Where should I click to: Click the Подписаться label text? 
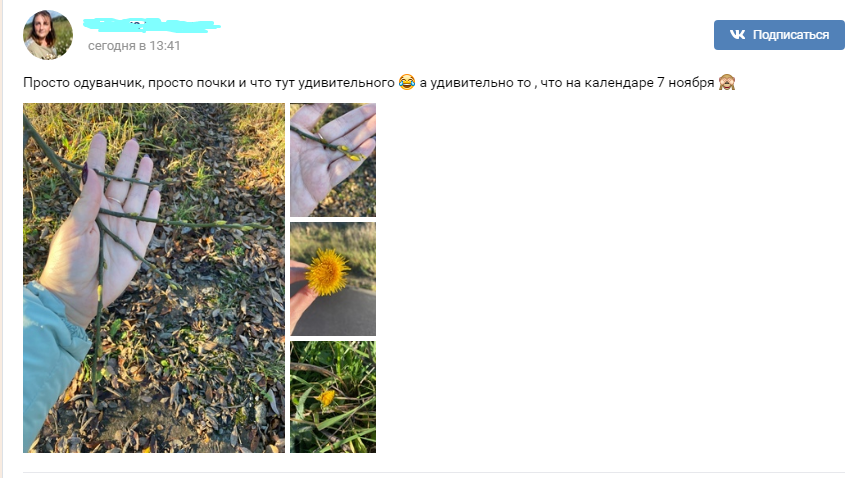(x=791, y=35)
